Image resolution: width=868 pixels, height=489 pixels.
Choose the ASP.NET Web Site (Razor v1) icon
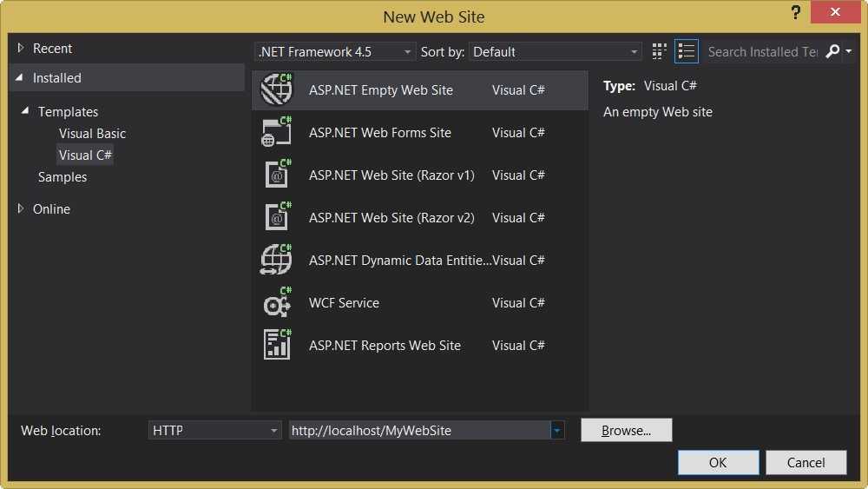coord(277,175)
